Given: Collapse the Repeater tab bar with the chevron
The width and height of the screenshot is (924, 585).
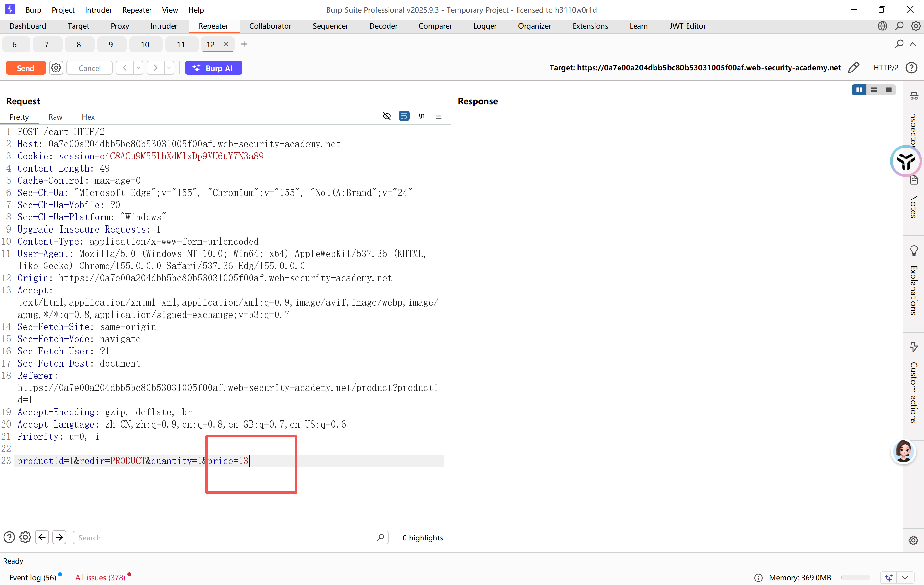Looking at the screenshot, I should pos(913,44).
